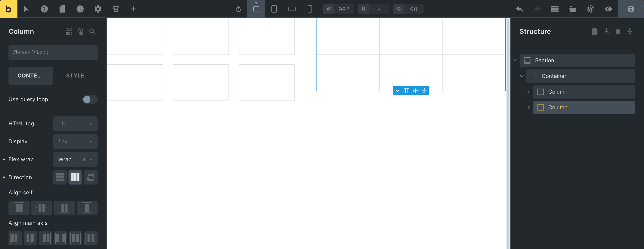The height and width of the screenshot is (249, 644).
Task: Click the reload canvas icon
Action: 238,9
